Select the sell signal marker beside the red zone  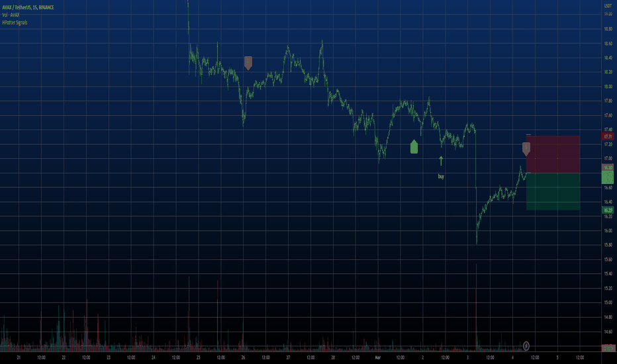click(x=526, y=149)
